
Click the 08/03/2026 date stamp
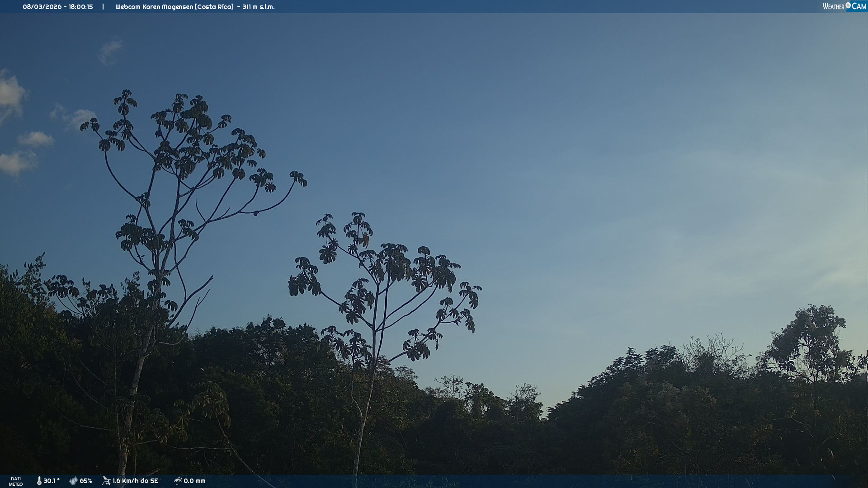[x=42, y=7]
